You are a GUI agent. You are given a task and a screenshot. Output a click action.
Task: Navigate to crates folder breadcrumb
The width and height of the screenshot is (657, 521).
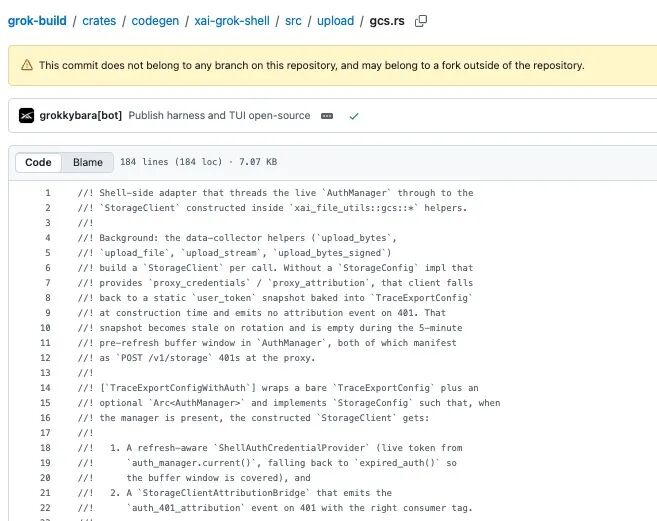click(x=99, y=21)
